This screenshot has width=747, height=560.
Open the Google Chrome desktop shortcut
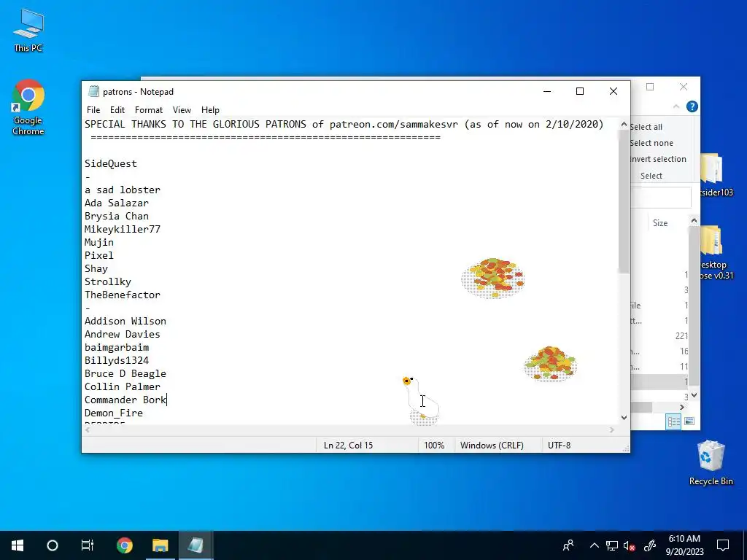[x=28, y=107]
